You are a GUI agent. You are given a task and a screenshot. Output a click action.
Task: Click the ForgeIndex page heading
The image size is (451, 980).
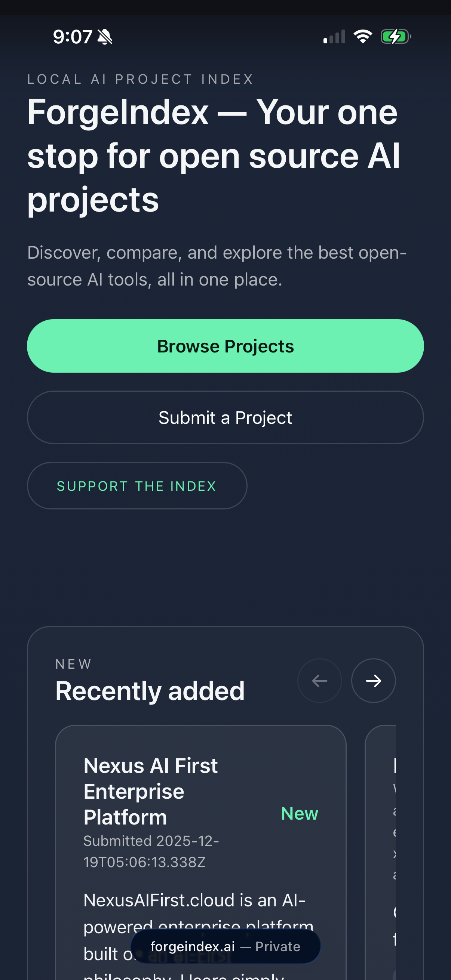coord(212,155)
